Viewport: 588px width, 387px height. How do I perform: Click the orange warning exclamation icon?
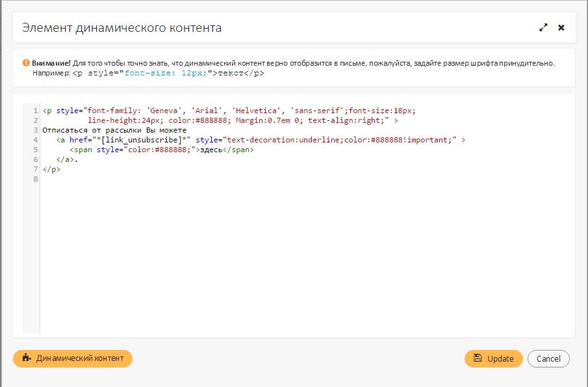pyautogui.click(x=26, y=63)
